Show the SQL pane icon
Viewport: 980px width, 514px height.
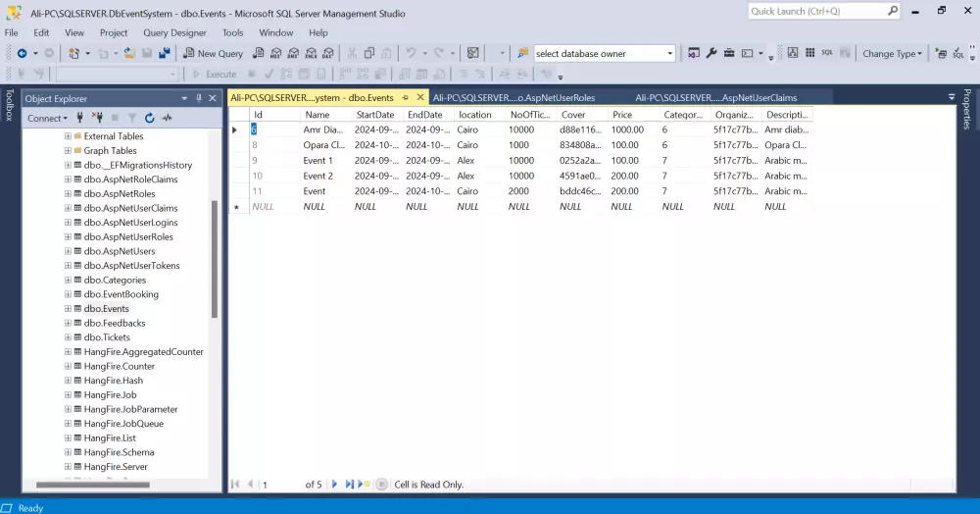click(x=827, y=53)
